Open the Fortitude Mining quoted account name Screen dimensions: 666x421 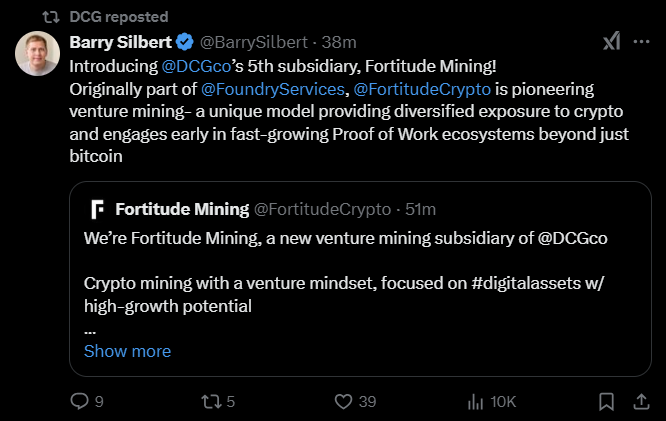(x=182, y=209)
